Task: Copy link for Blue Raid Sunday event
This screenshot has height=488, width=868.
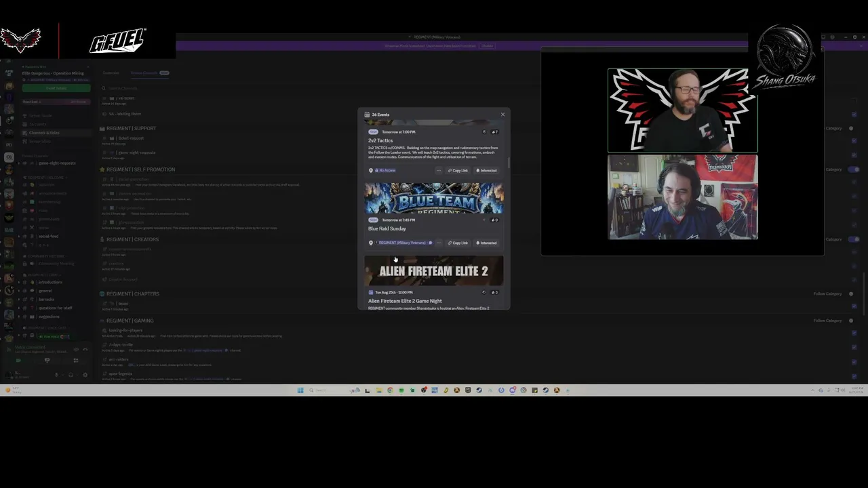Action: [458, 243]
